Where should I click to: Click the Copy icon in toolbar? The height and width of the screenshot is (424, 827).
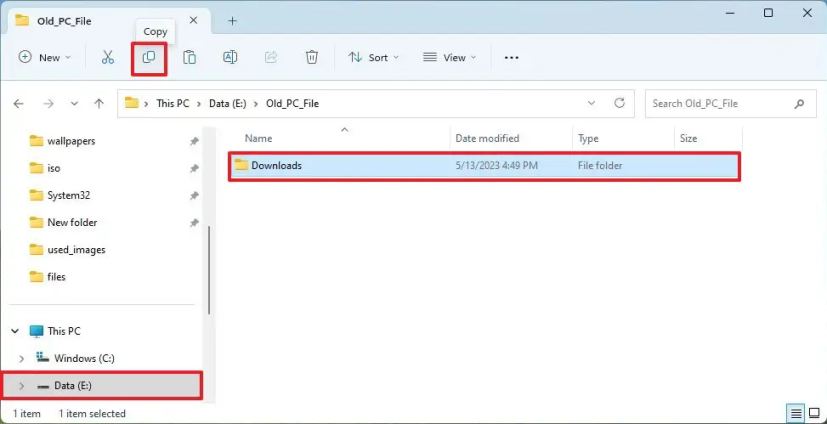(149, 57)
